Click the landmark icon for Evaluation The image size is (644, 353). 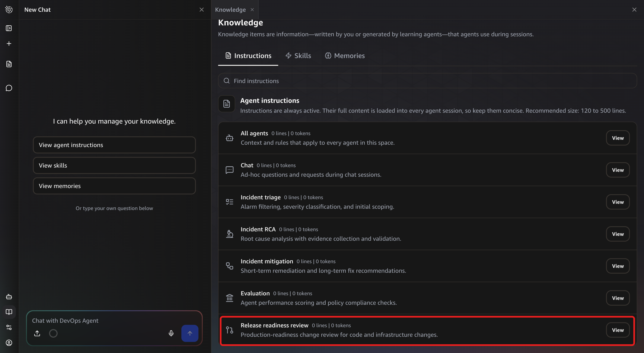click(230, 298)
